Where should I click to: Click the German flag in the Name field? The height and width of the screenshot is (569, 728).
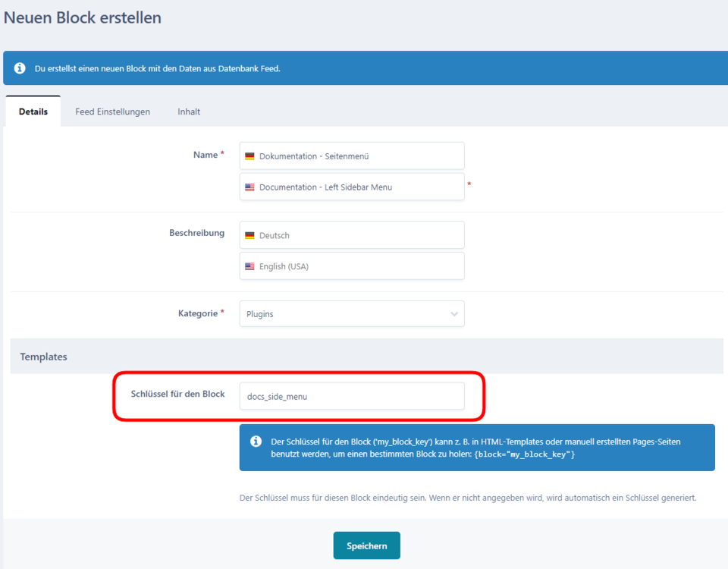pos(250,156)
